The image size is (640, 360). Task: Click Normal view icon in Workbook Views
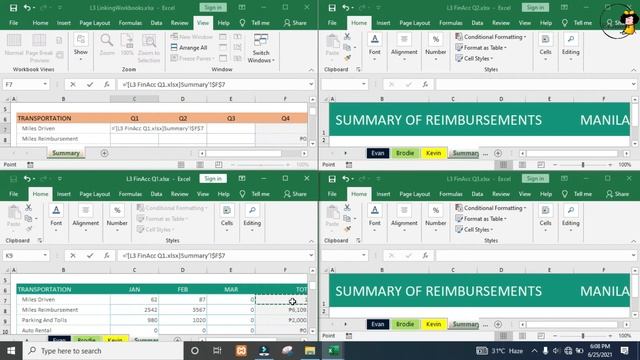[14, 45]
